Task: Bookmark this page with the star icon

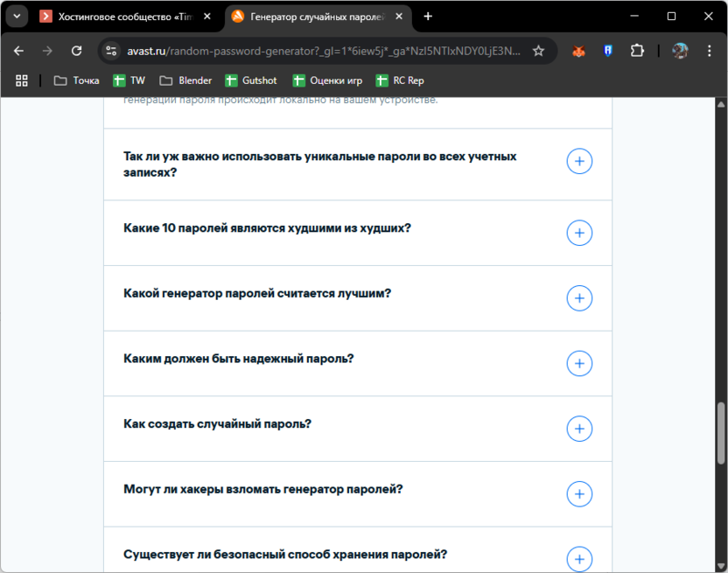Action: 539,51
